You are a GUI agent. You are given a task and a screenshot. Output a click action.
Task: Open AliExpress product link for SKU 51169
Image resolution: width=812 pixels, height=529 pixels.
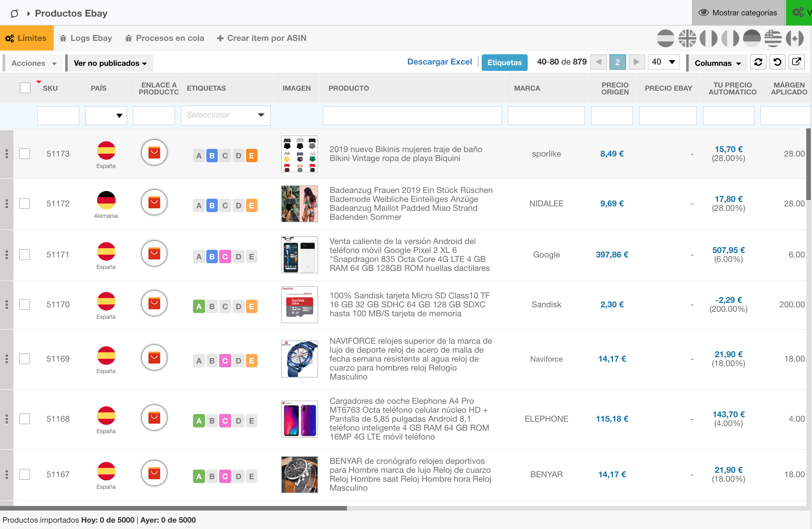click(154, 358)
